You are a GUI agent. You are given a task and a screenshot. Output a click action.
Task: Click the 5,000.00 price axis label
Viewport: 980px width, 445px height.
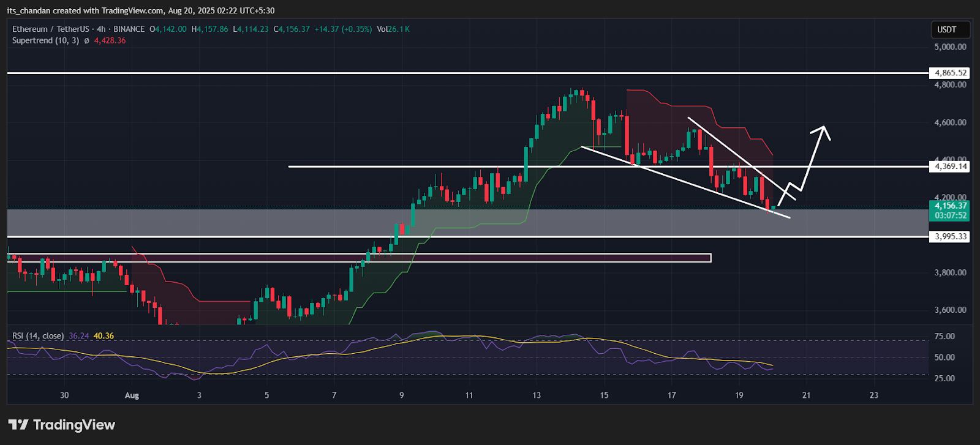pyautogui.click(x=951, y=47)
